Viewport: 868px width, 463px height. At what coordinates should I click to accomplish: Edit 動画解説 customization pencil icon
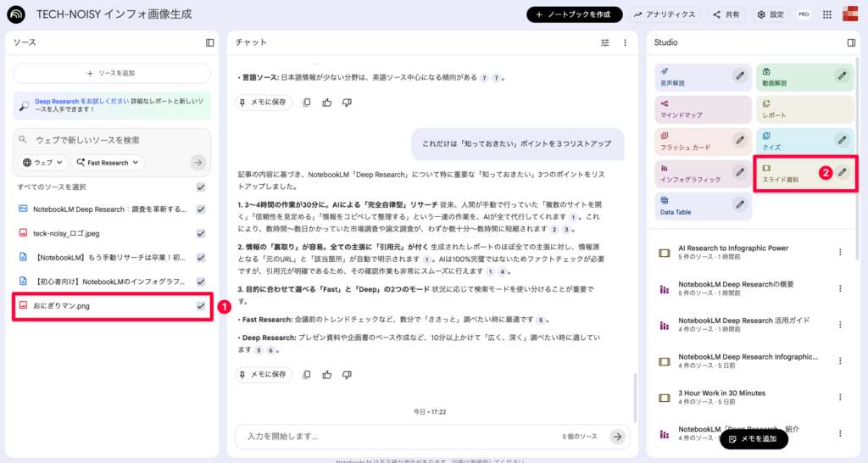tap(842, 75)
